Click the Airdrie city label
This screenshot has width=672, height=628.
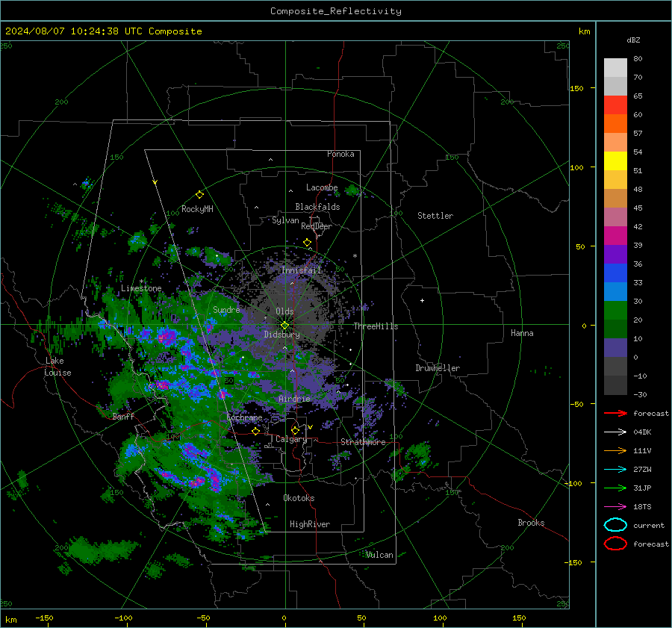coord(294,399)
